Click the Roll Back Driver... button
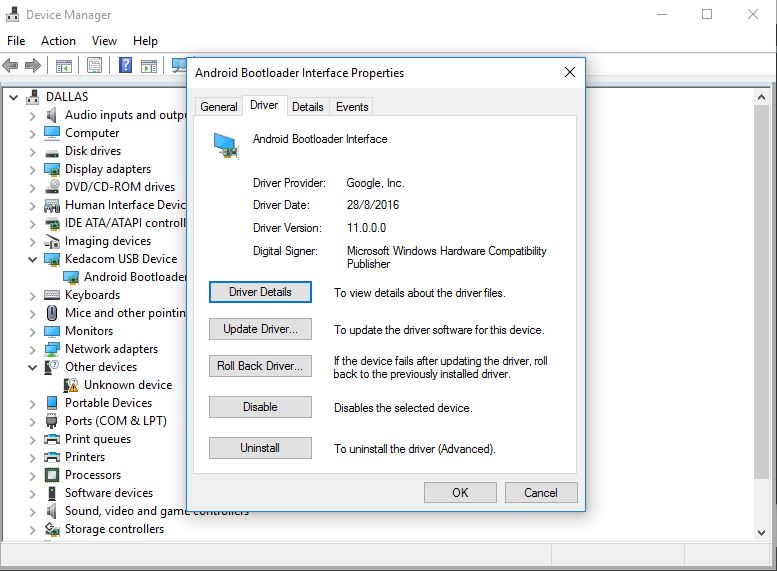This screenshot has width=777, height=571. [x=260, y=366]
